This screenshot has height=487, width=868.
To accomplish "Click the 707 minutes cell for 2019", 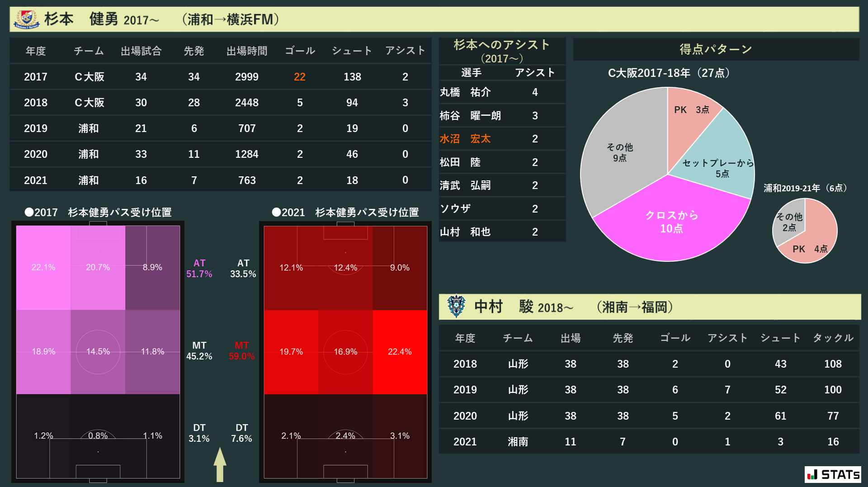I will click(247, 128).
